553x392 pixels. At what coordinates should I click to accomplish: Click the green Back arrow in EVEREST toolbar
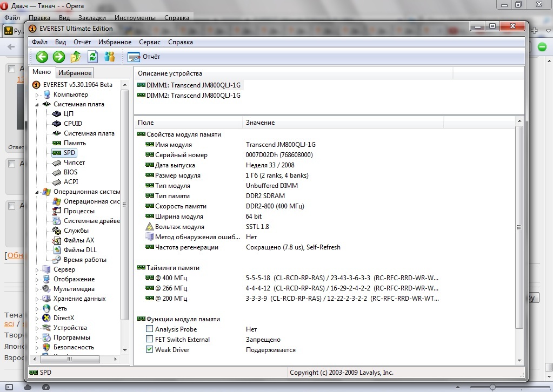click(x=42, y=57)
